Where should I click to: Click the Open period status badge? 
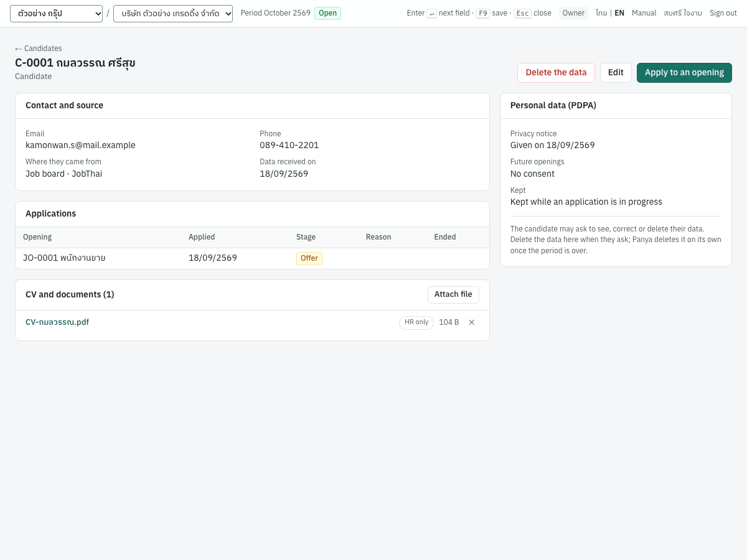[x=327, y=14]
